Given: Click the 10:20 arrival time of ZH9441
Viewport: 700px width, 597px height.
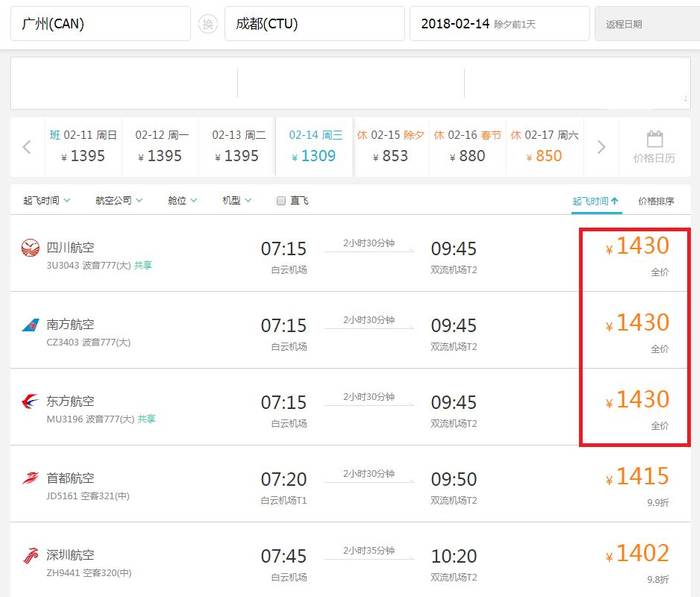Looking at the screenshot, I should pos(454,556).
